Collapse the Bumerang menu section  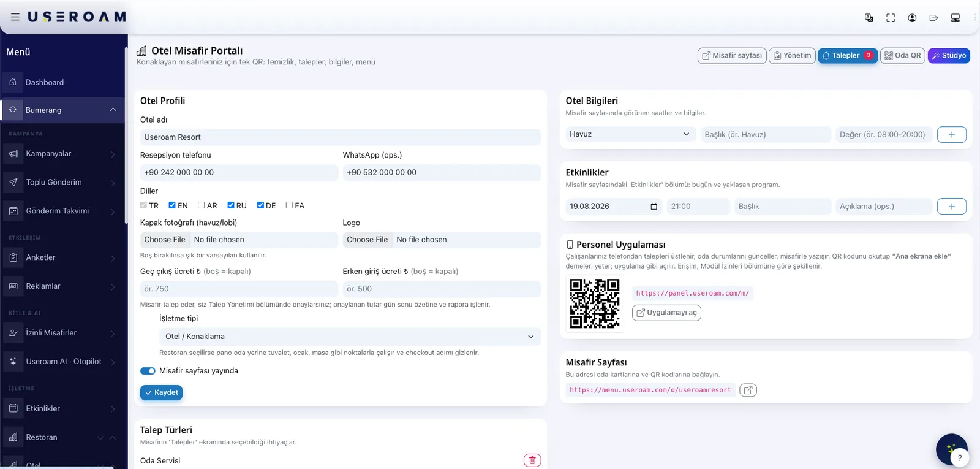[113, 110]
